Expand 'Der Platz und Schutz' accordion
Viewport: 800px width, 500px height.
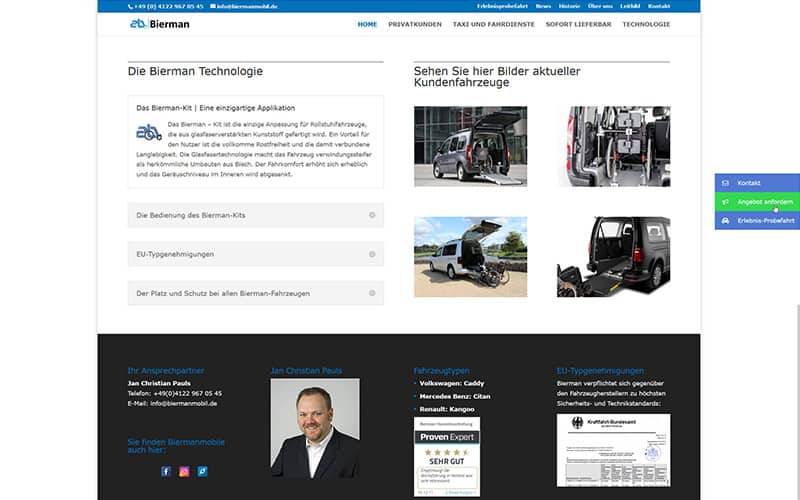point(256,293)
